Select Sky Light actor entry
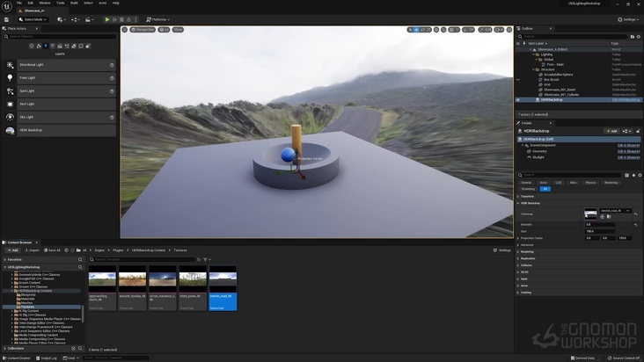Screen dimensions: 644x362 pos(60,117)
